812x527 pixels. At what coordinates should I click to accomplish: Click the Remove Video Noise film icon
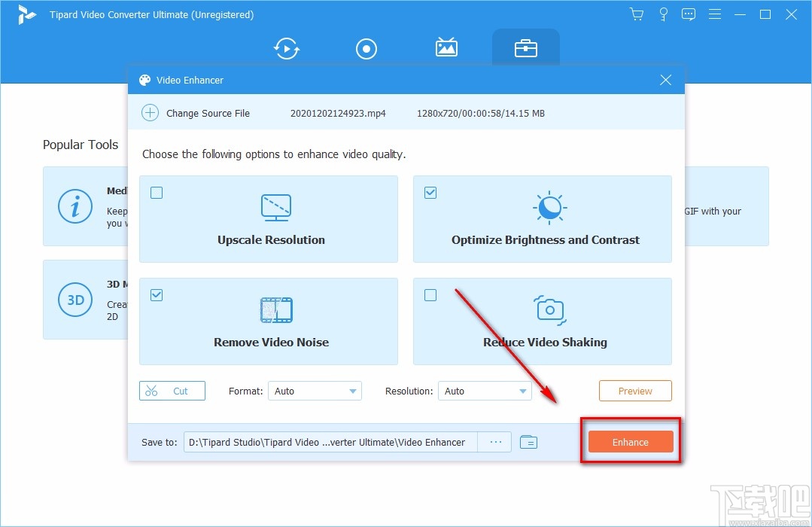(276, 310)
